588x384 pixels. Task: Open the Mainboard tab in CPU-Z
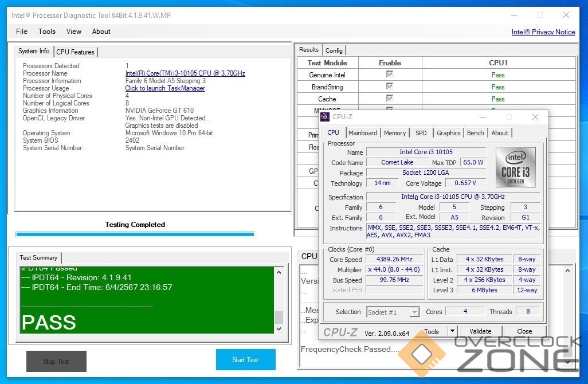363,133
